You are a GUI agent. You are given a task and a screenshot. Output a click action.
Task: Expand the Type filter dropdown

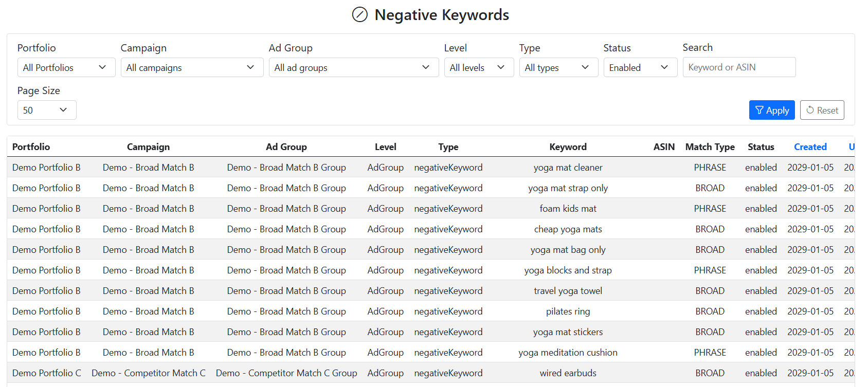(x=558, y=67)
